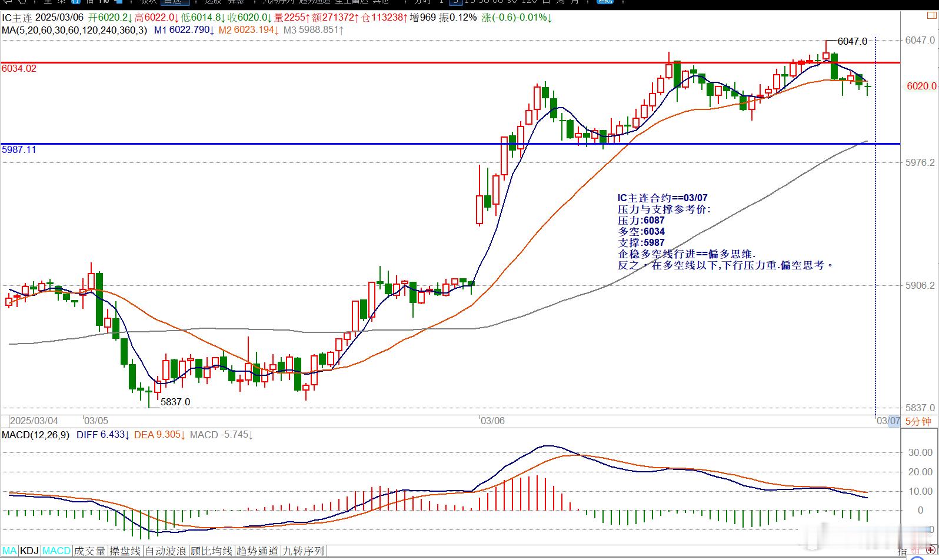This screenshot has width=939, height=560.
Task: Click the 低6014.8 low price value
Action: (x=202, y=18)
